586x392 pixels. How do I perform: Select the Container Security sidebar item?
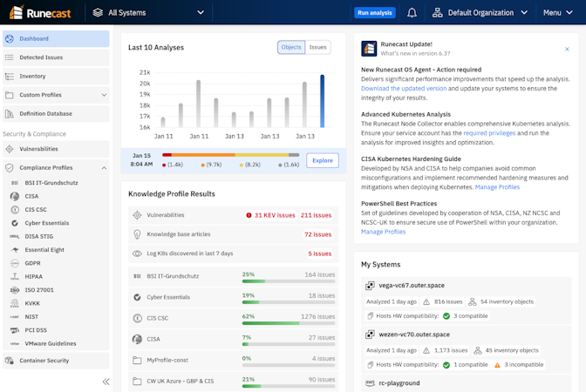pos(44,360)
